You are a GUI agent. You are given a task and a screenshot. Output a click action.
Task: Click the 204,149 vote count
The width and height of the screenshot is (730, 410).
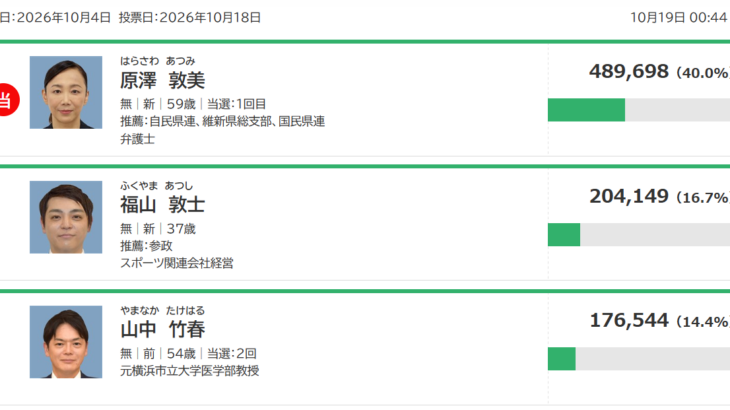629,196
